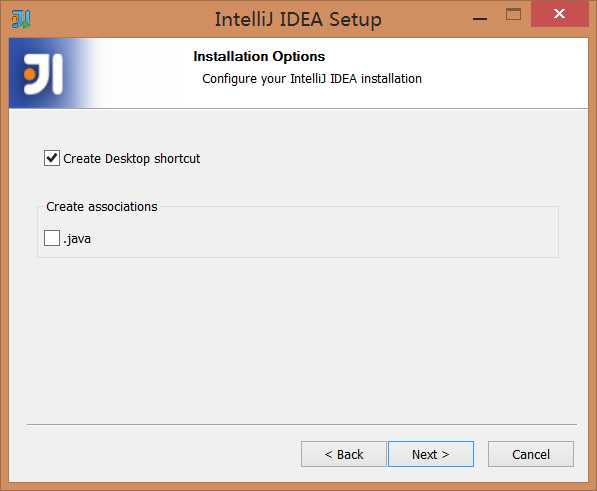Go back with the '< Back' button
This screenshot has height=491, width=597.
[344, 454]
